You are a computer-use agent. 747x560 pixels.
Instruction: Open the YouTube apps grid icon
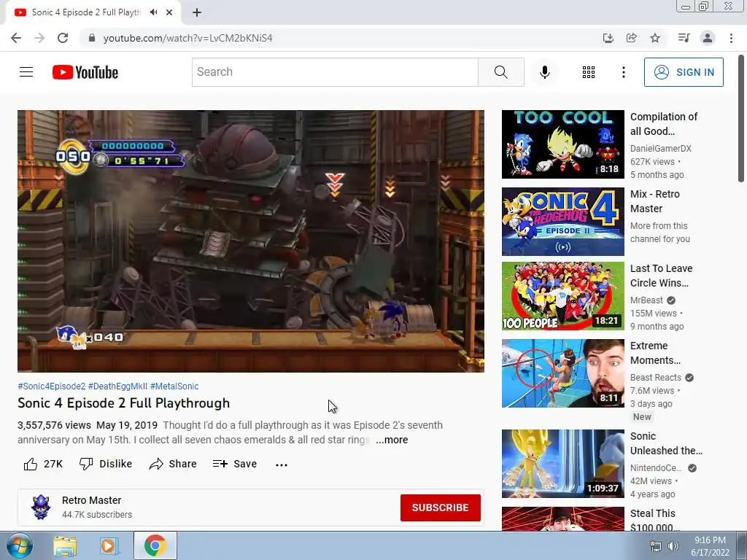(x=589, y=72)
